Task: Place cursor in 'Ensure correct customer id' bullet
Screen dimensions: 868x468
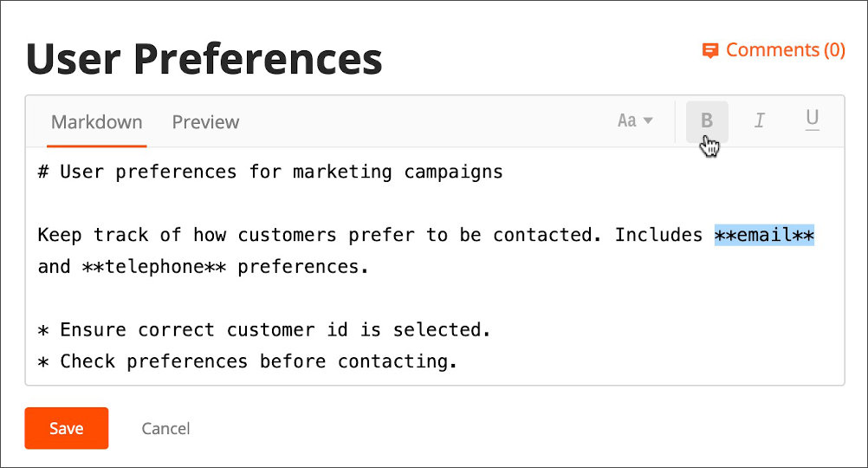Action: coord(264,330)
